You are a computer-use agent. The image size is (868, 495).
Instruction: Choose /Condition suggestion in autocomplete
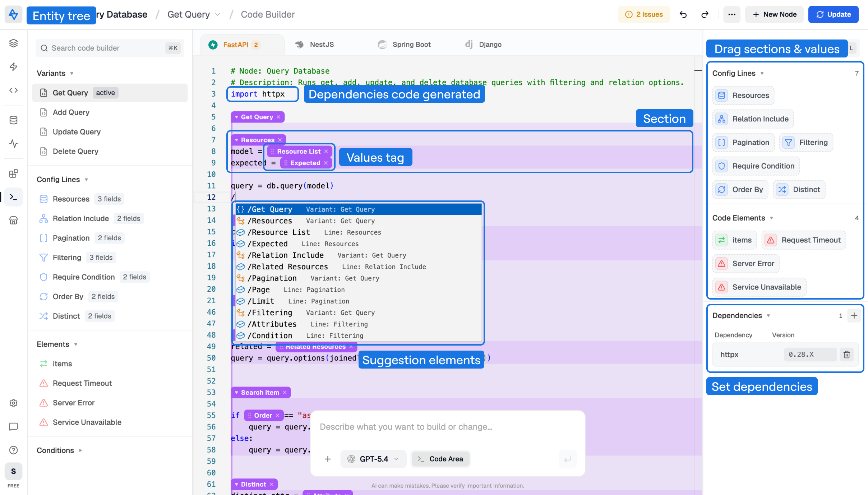point(359,336)
